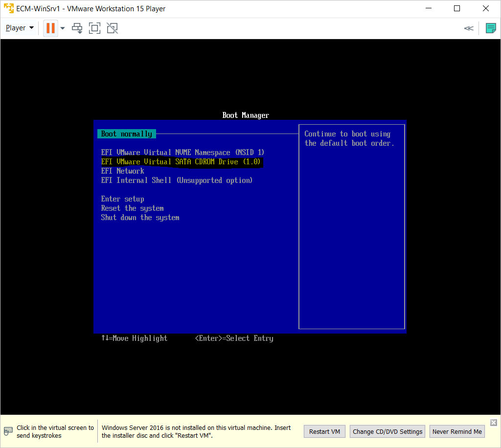This screenshot has height=448, width=501.
Task: Click the Move Highlight hint text
Action: tap(134, 338)
